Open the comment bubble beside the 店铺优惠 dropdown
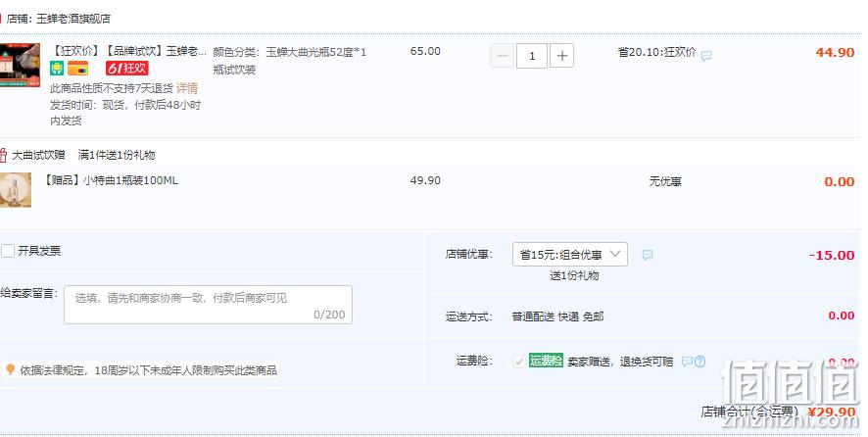Screen dimensions: 868x437 [648, 255]
